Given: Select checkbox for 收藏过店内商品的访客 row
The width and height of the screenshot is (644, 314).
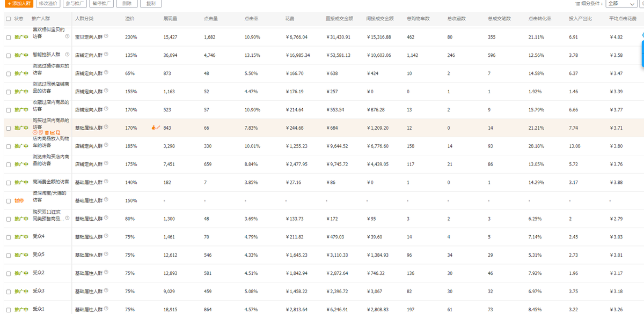Looking at the screenshot, I should click(8, 110).
